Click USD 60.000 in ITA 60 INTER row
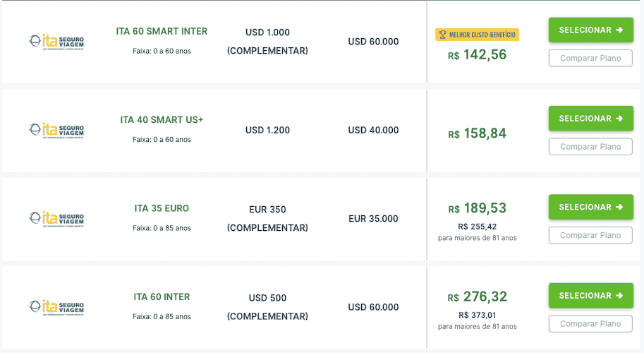This screenshot has width=644, height=353. click(373, 307)
